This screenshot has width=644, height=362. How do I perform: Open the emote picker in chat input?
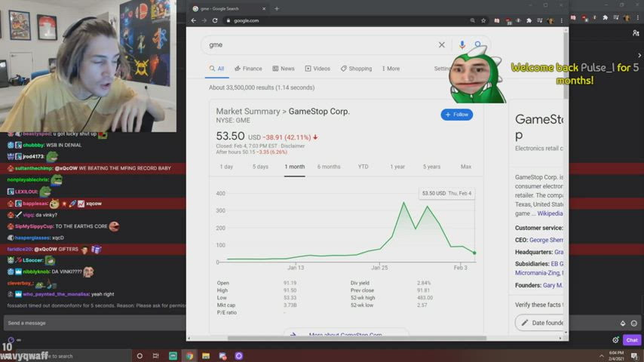tap(634, 324)
